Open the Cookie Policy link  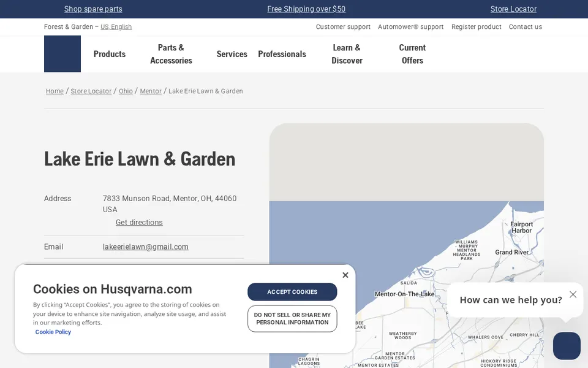(x=53, y=332)
